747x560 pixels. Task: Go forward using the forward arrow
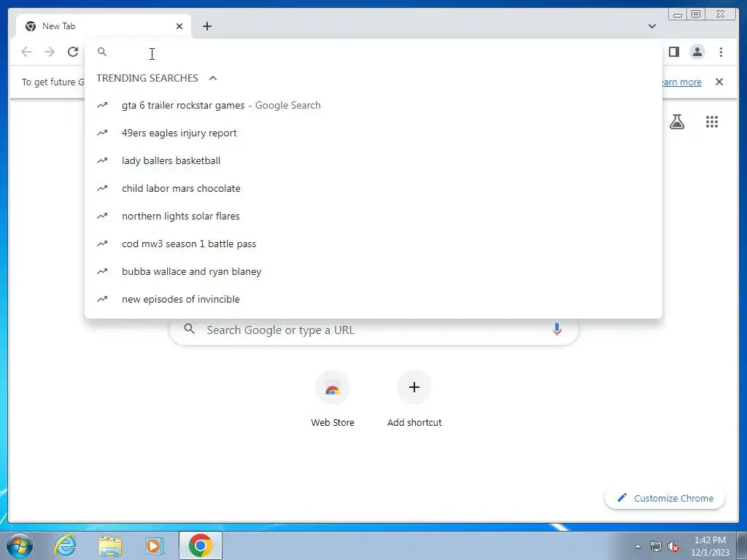50,52
